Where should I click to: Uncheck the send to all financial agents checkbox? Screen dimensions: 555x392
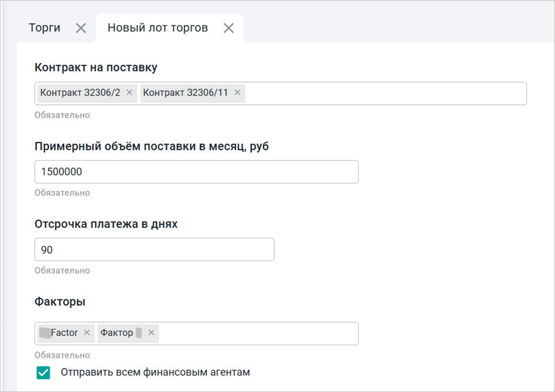point(43,373)
